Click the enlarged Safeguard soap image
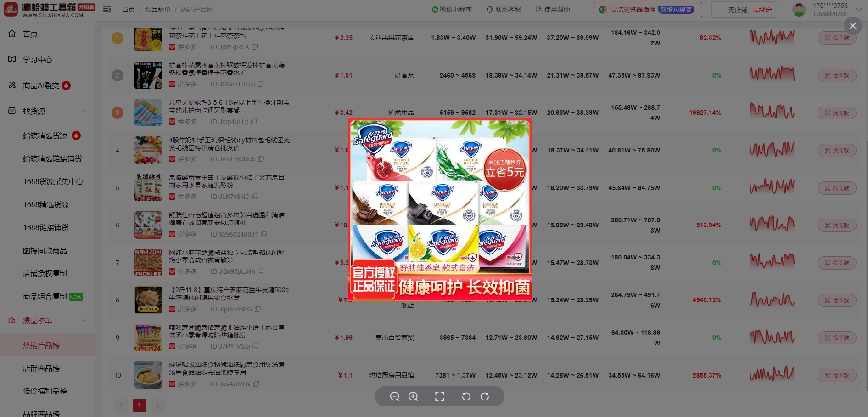 tap(440, 209)
